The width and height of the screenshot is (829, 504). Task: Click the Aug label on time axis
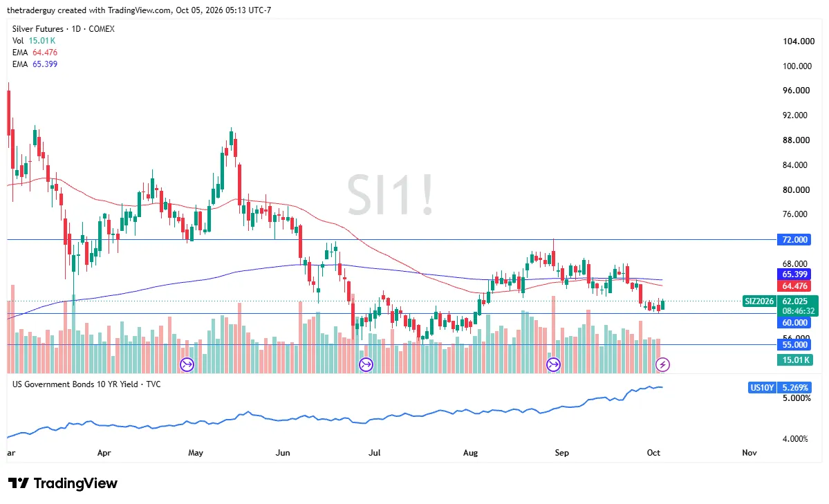[x=470, y=453]
